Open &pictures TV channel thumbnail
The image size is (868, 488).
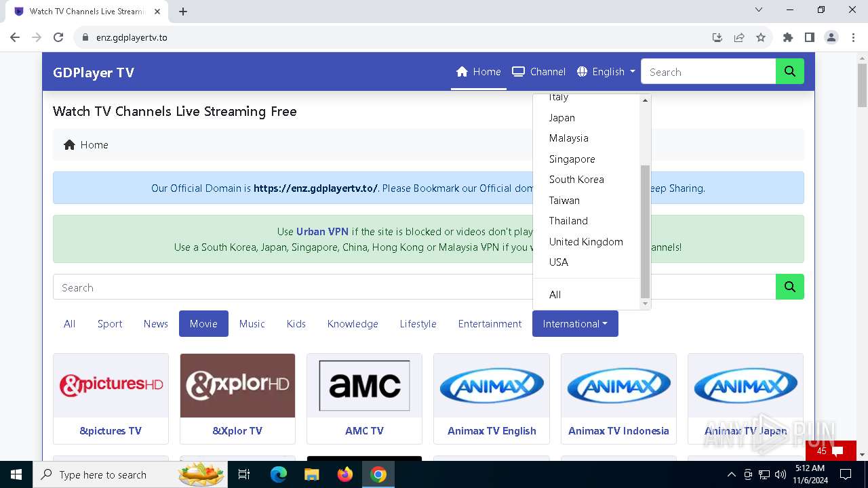pyautogui.click(x=111, y=386)
